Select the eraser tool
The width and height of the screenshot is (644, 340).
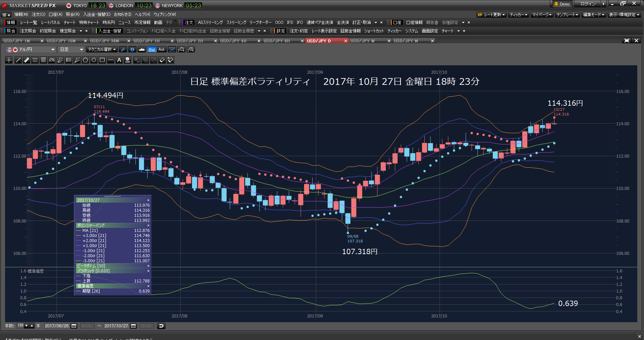coord(162,60)
